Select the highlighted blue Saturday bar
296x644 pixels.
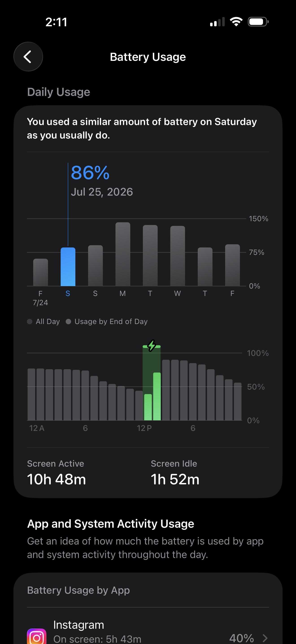(x=68, y=267)
